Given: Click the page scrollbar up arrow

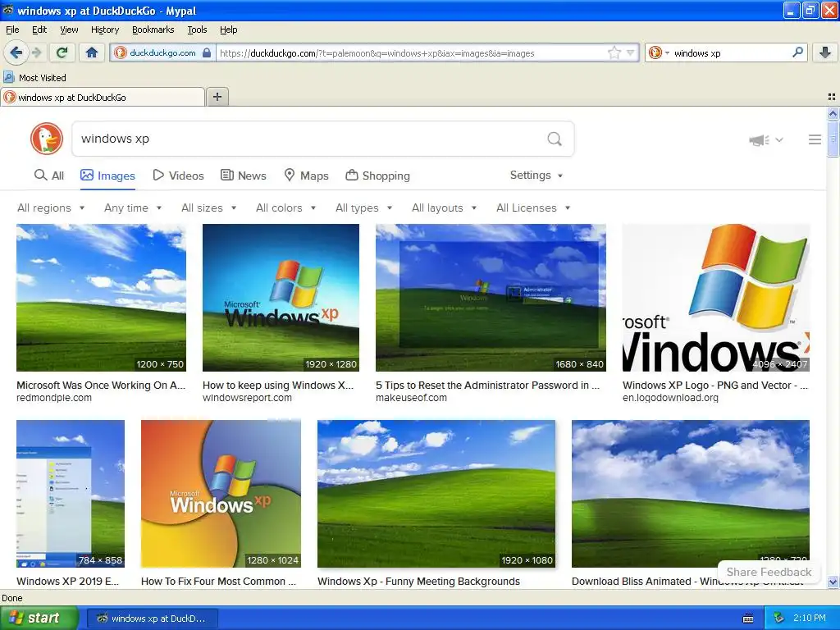Looking at the screenshot, I should [x=833, y=113].
